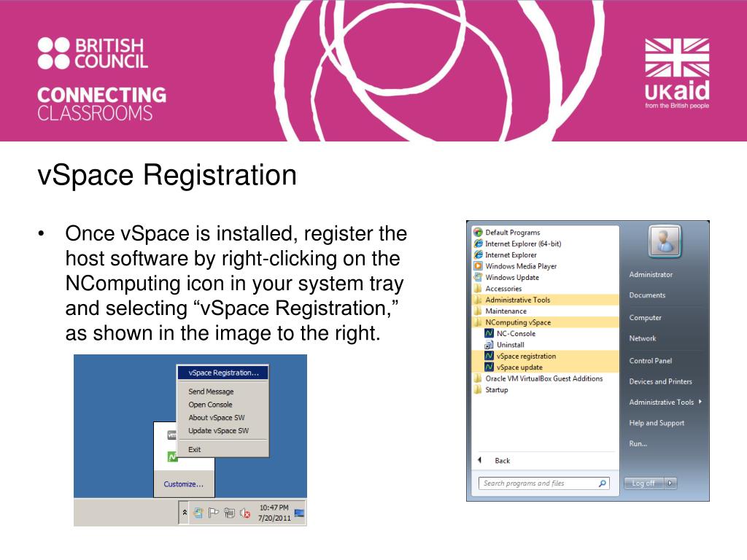Click Run... in the Start menu
The height and width of the screenshot is (560, 747).
pyautogui.click(x=638, y=443)
